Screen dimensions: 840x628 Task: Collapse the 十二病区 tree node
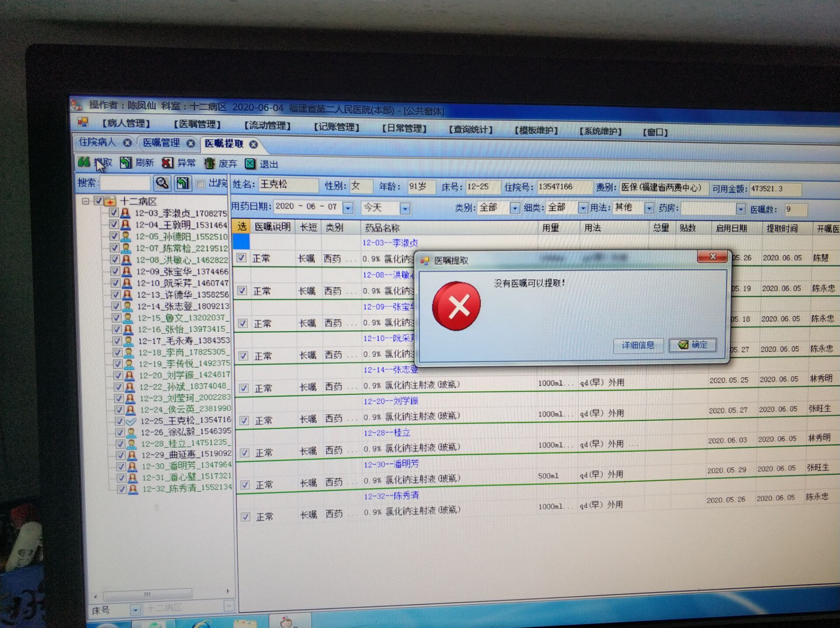[86, 201]
